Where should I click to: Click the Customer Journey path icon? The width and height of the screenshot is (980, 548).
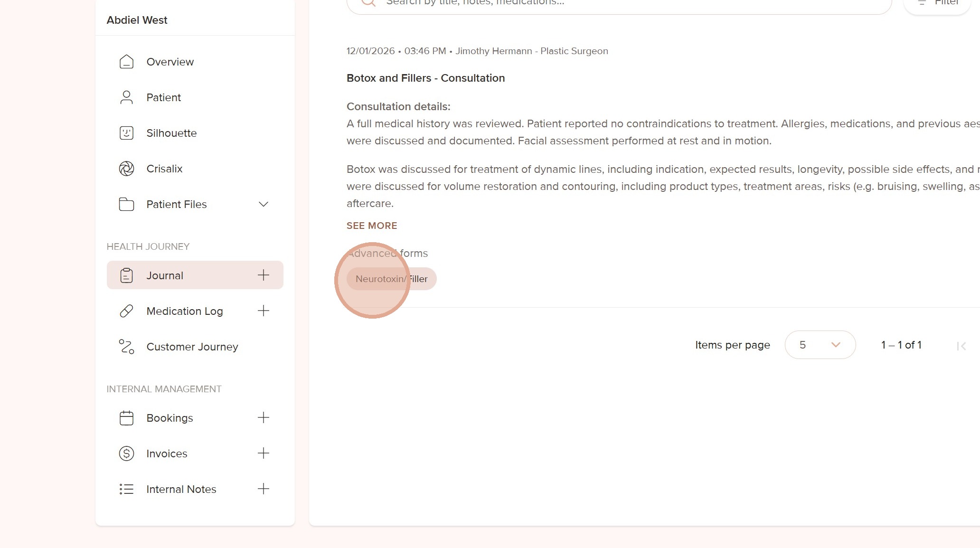tap(126, 347)
